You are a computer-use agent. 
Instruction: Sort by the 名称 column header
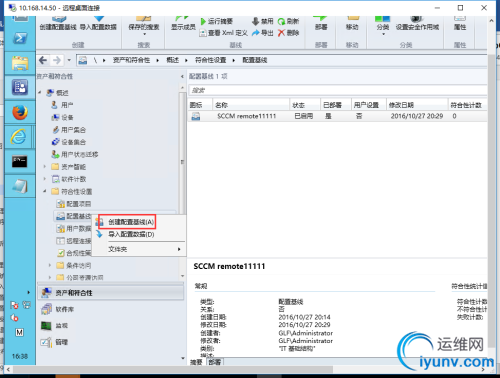(251, 105)
